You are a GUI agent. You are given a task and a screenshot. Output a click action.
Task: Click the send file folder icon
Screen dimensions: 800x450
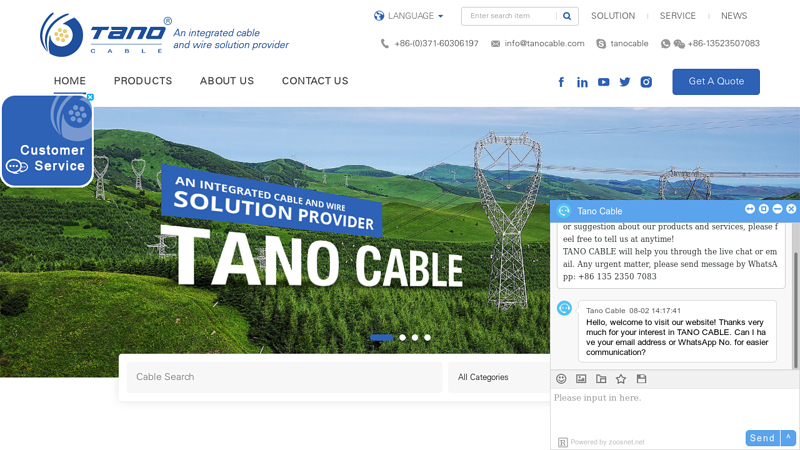[601, 379]
